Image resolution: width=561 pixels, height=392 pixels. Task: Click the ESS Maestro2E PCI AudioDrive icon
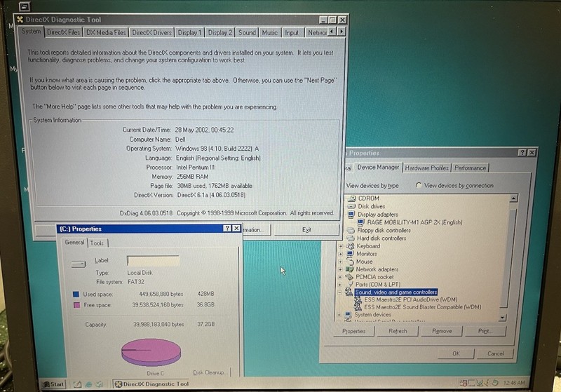(358, 299)
